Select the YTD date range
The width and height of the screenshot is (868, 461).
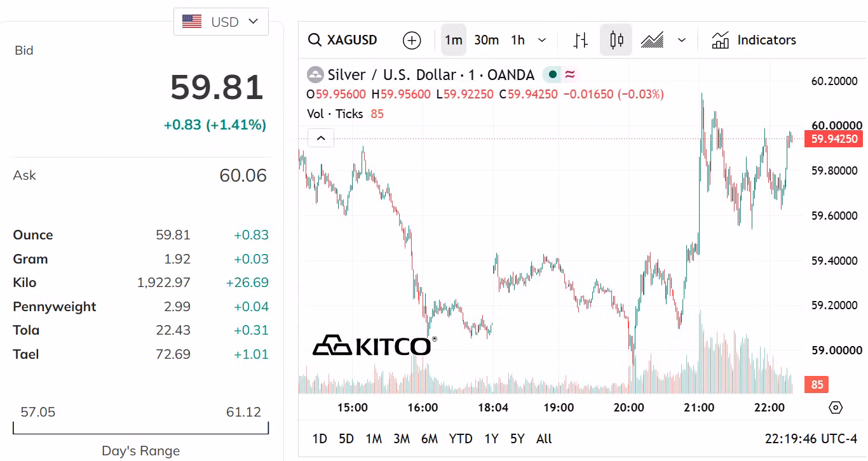(461, 439)
